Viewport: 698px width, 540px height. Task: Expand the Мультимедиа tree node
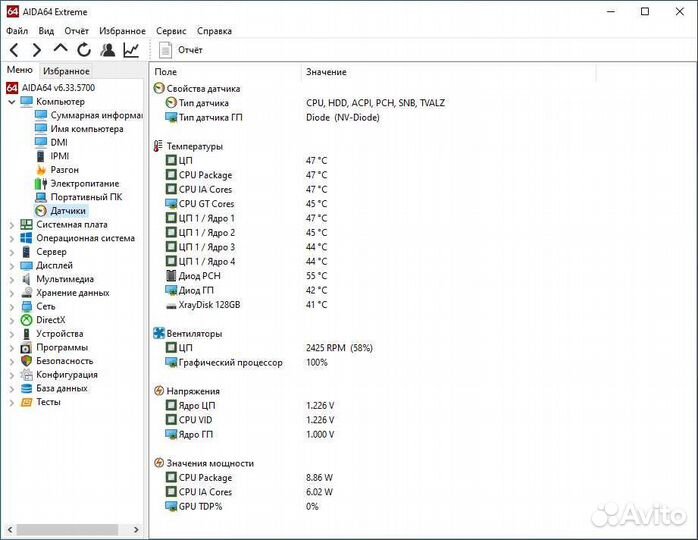[x=12, y=280]
